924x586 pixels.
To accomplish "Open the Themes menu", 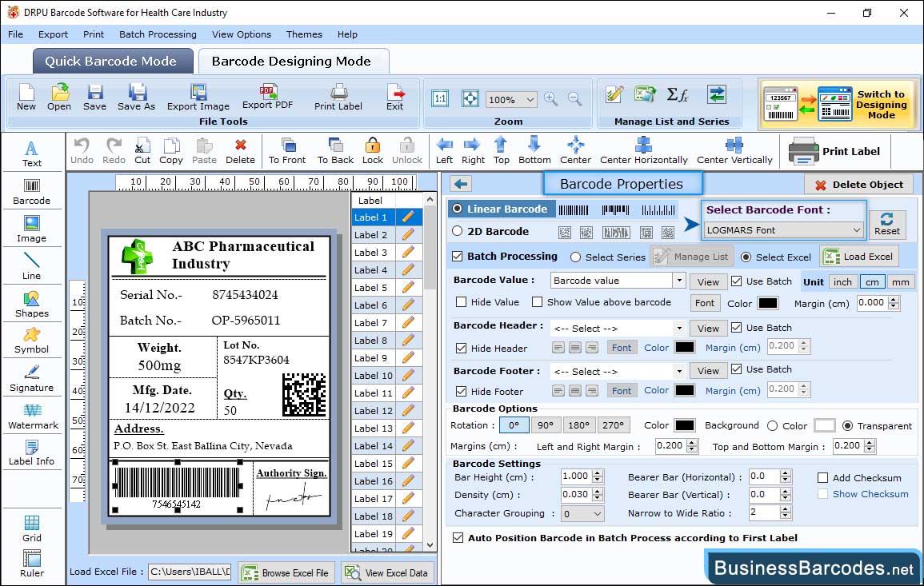I will pyautogui.click(x=304, y=34).
